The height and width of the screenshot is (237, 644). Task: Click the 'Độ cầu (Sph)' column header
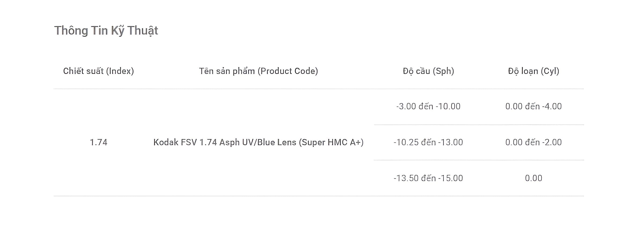tap(428, 71)
